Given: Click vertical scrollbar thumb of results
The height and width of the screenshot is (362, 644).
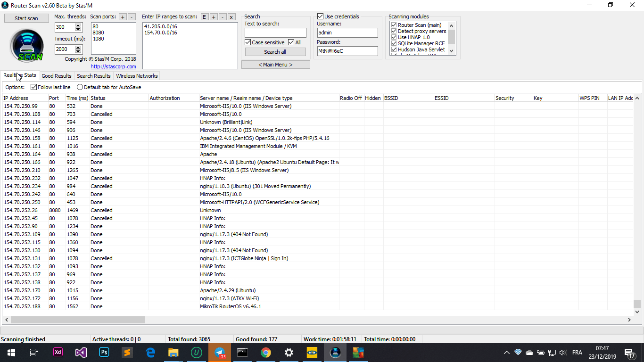Looking at the screenshot, I should (637, 304).
